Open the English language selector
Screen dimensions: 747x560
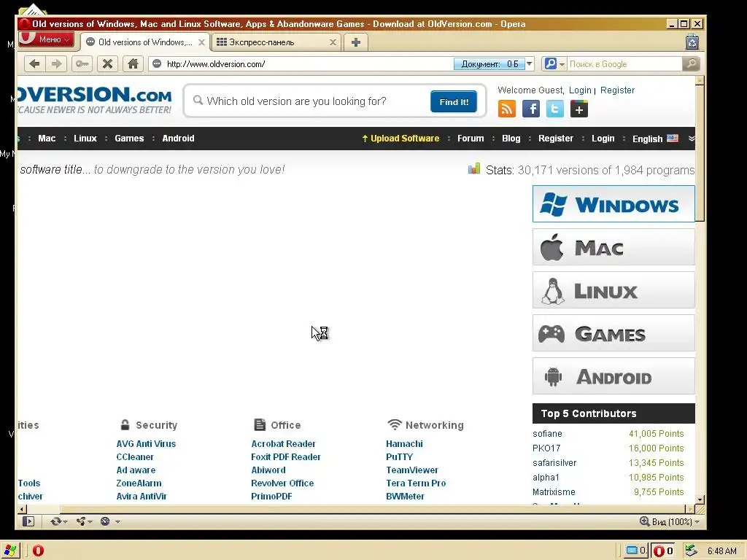coord(654,139)
